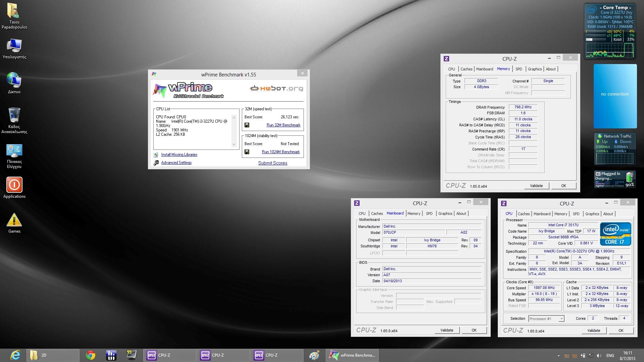Click OK in CPU tab CPU-Z window

621,330
